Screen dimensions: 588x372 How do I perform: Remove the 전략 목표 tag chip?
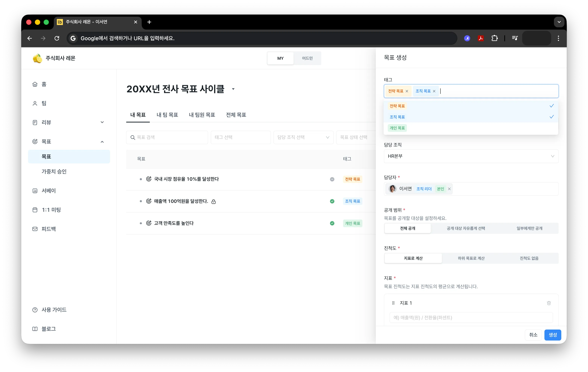[x=407, y=91]
